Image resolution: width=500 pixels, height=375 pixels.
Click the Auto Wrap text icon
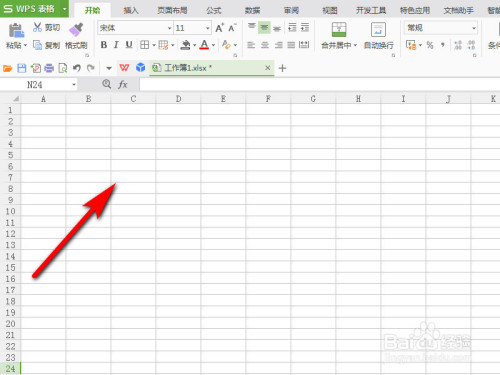[378, 30]
